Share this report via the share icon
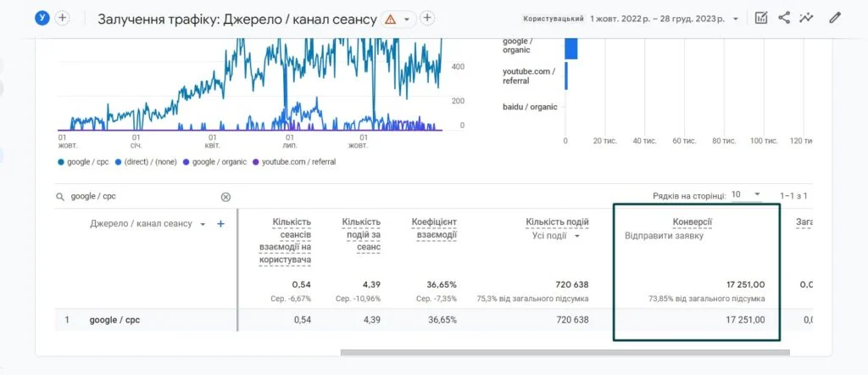The image size is (868, 375). (x=784, y=18)
